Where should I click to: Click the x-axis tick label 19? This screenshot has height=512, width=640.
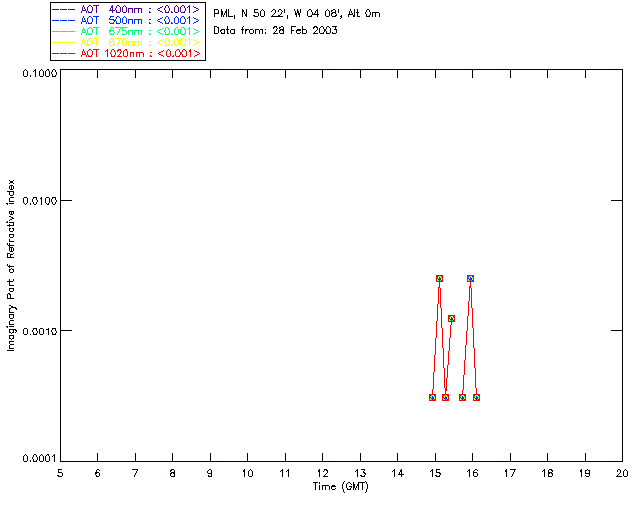(585, 473)
